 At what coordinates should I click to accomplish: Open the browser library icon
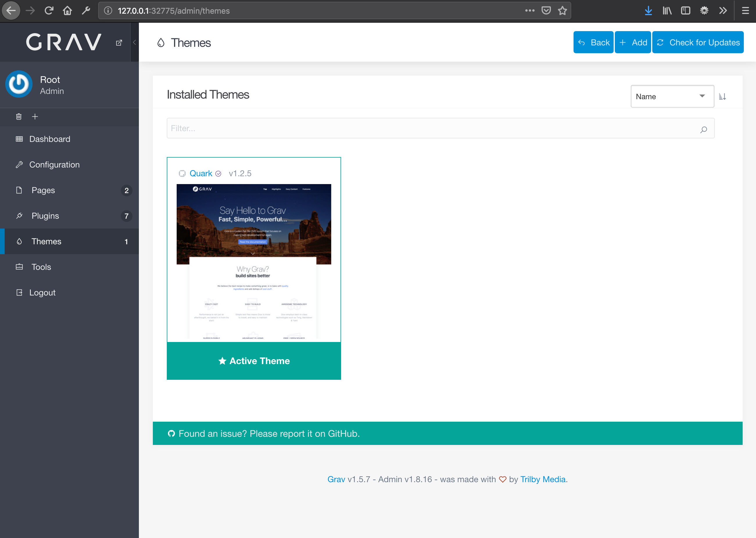667,10
